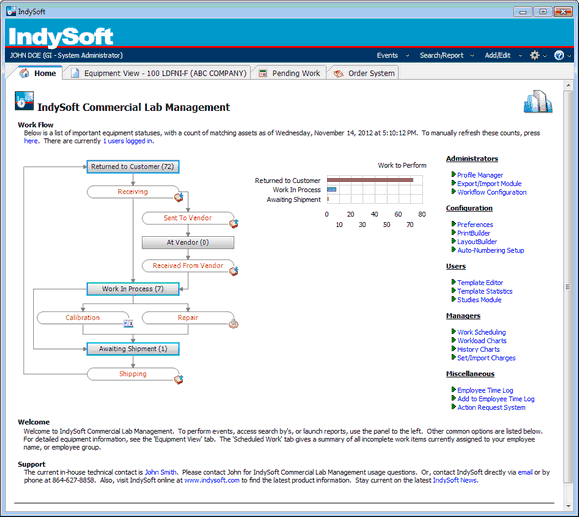This screenshot has height=517, width=579.
Task: Click the Shipping step box icon
Action: click(179, 379)
